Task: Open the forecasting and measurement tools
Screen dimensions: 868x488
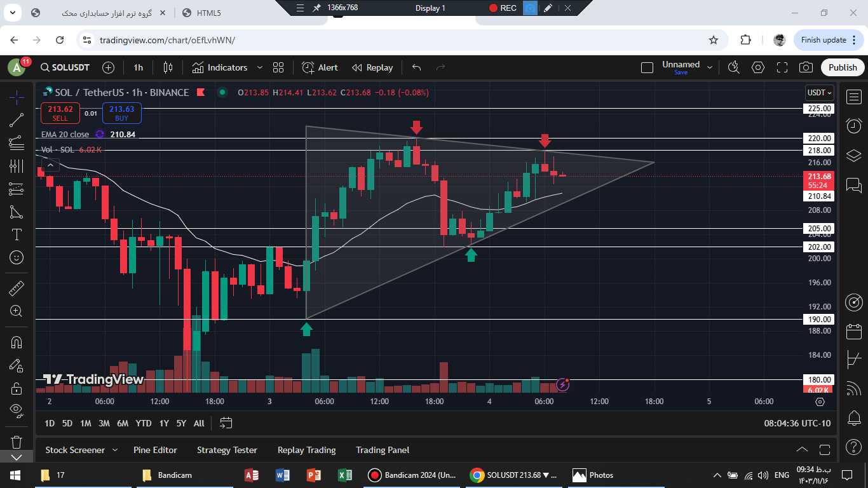Action: point(17,189)
